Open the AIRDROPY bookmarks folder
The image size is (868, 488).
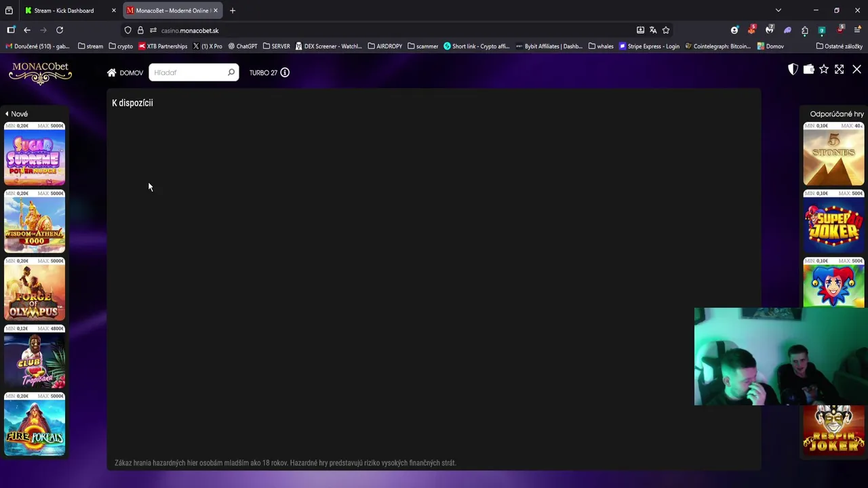tap(384, 46)
